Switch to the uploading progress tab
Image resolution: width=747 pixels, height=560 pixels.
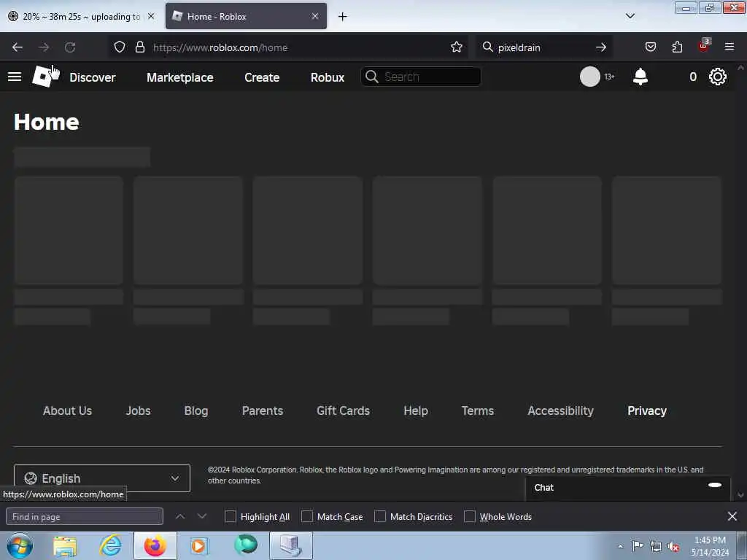82,16
